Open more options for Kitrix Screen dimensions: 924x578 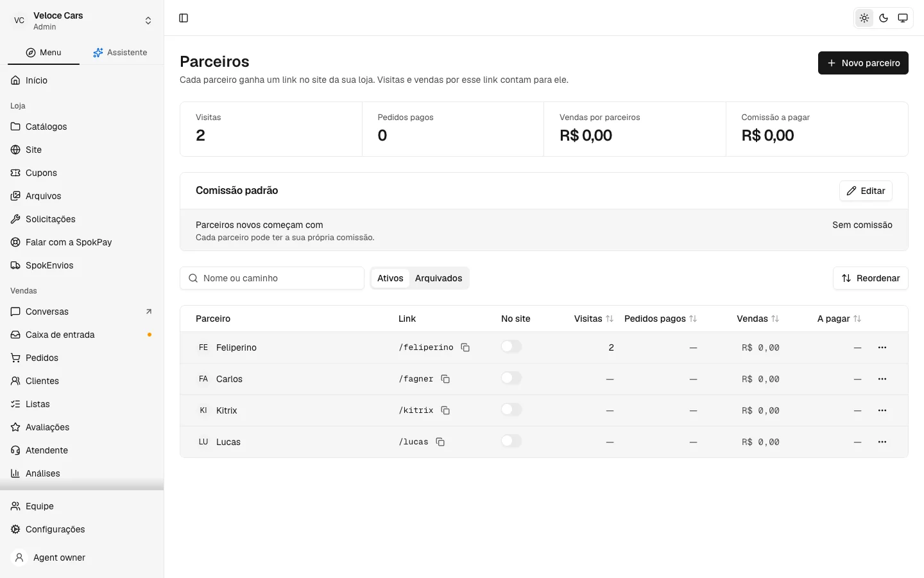(882, 410)
